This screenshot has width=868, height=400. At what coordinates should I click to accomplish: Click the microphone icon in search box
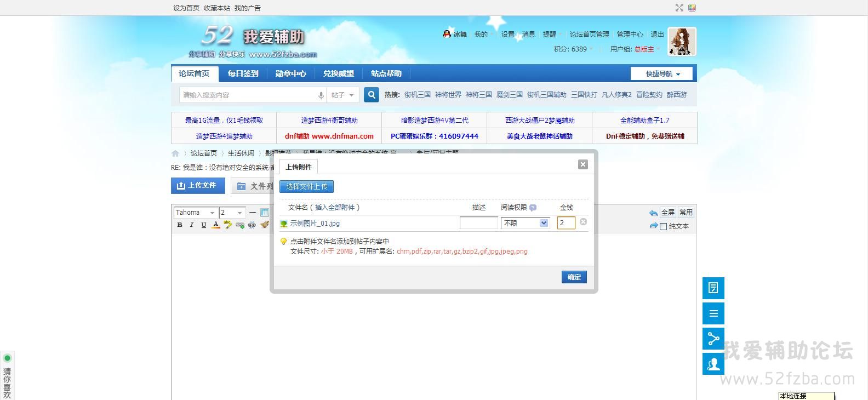click(321, 95)
